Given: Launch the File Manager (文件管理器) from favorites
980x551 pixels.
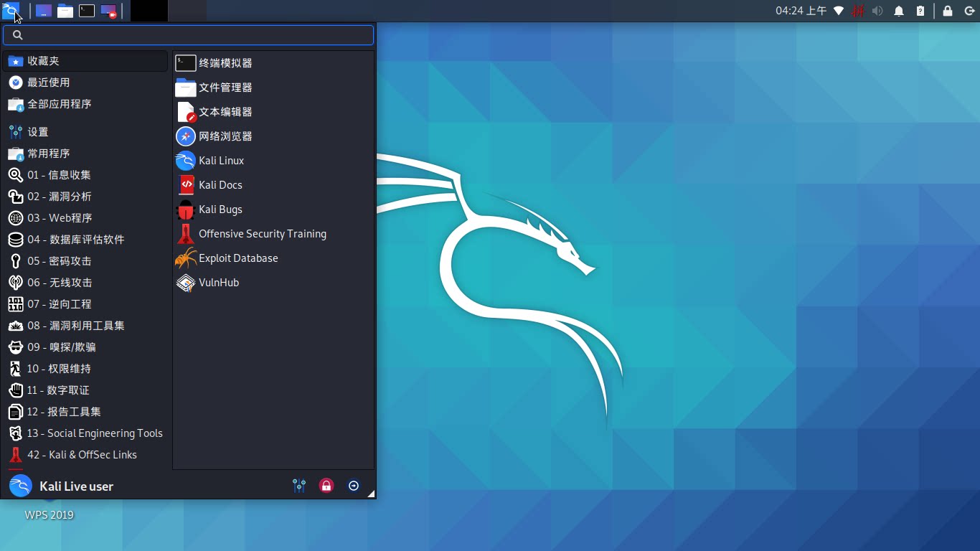Looking at the screenshot, I should coord(225,88).
